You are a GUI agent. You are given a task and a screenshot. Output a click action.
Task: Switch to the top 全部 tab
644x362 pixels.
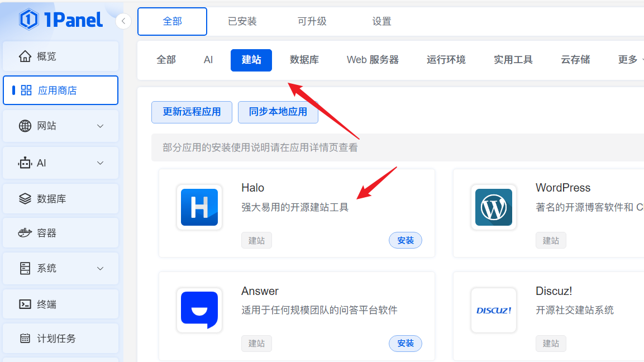[172, 21]
